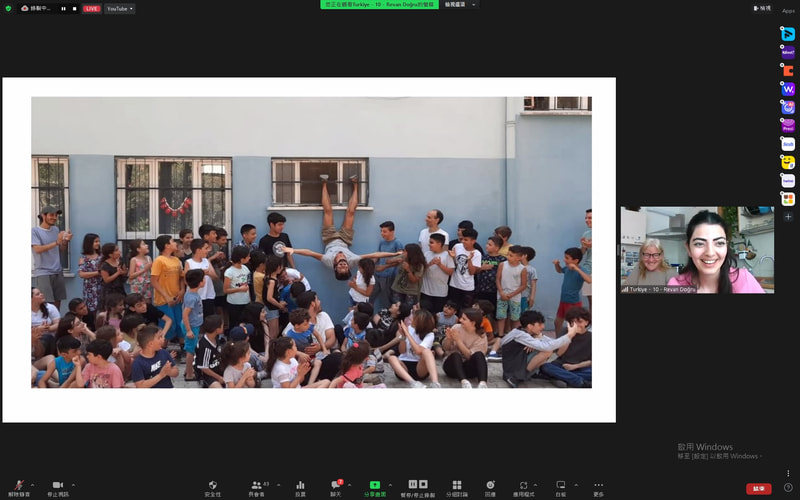Click vertical dots above help icon
Image resolution: width=800 pixels, height=500 pixels.
tap(788, 473)
